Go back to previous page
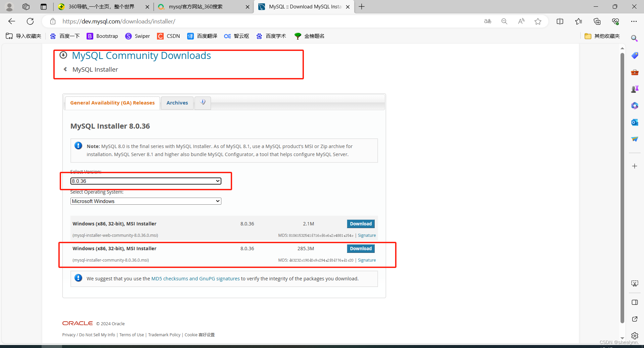The width and height of the screenshot is (644, 348). (12, 21)
